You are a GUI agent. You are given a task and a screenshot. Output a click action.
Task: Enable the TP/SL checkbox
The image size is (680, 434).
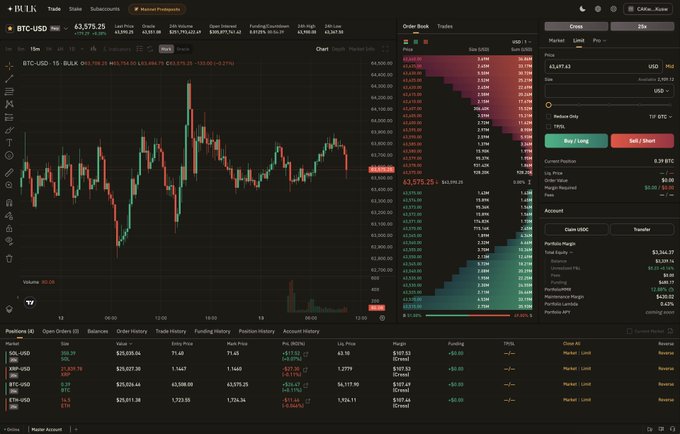(549, 126)
